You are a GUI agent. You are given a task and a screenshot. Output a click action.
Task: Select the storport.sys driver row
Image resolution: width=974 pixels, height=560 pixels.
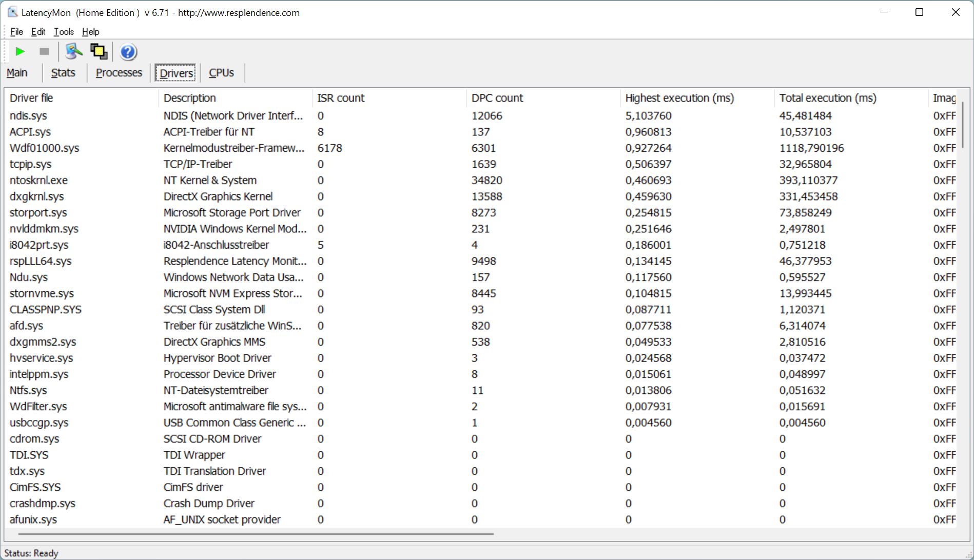[481, 213]
